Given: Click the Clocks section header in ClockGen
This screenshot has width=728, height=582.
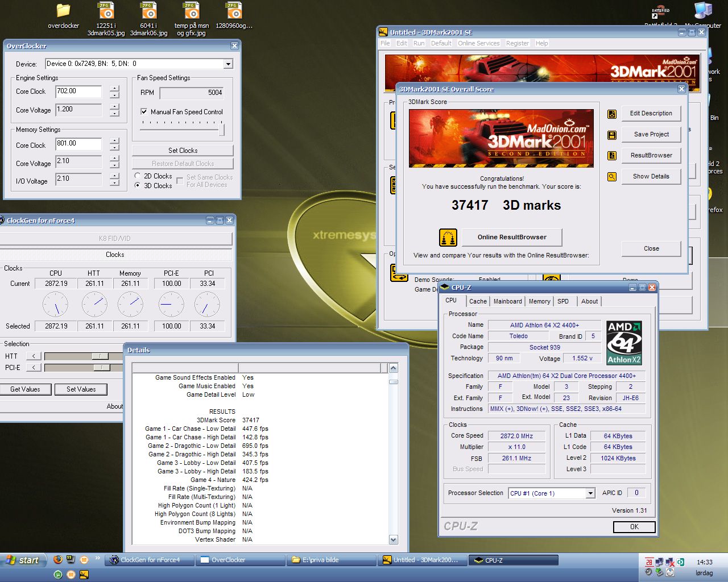Looking at the screenshot, I should pyautogui.click(x=115, y=255).
